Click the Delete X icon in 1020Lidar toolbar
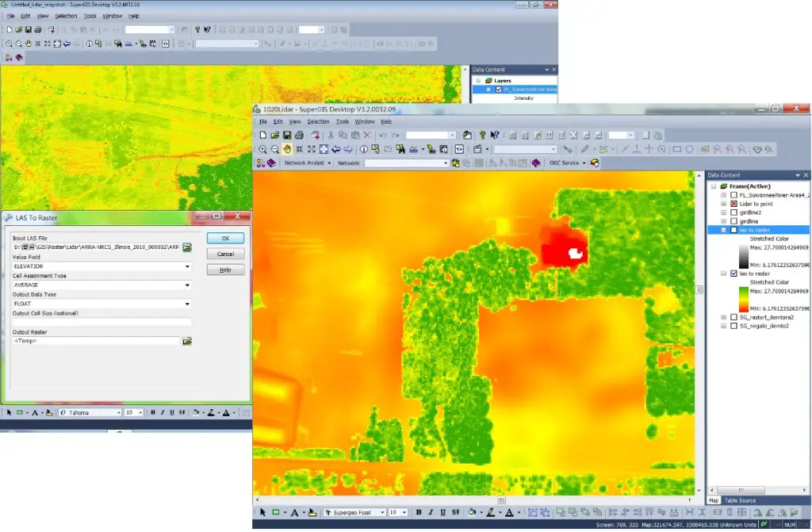This screenshot has height=532, width=812. click(x=367, y=136)
